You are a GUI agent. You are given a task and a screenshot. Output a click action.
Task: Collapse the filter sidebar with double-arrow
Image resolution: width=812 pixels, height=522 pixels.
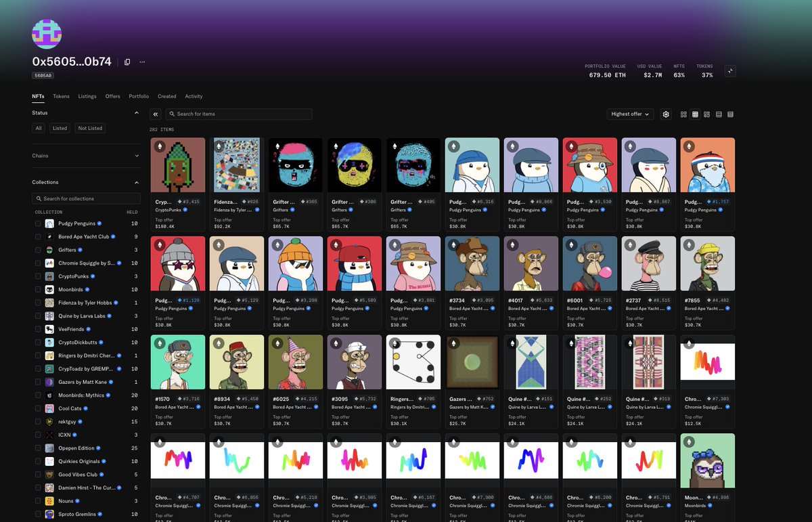155,114
